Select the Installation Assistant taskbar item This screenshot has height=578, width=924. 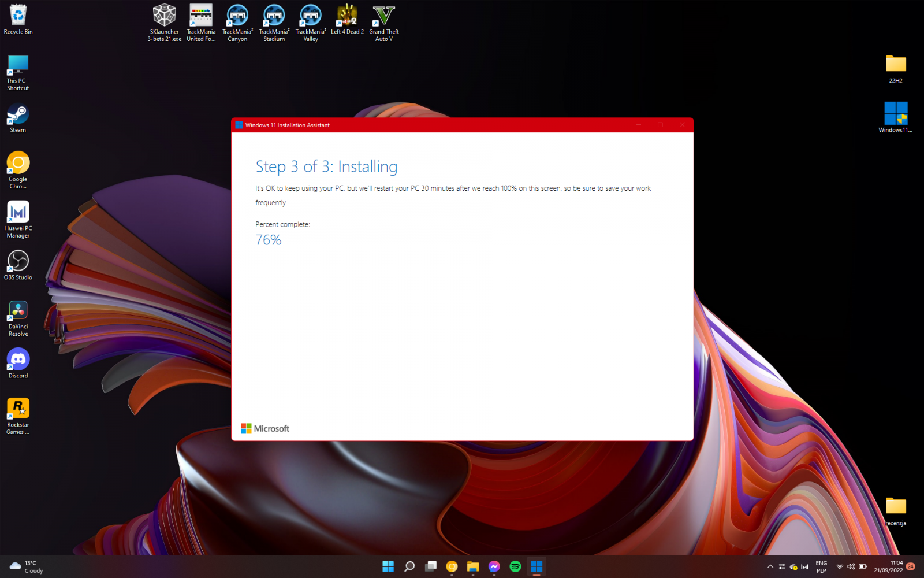536,566
